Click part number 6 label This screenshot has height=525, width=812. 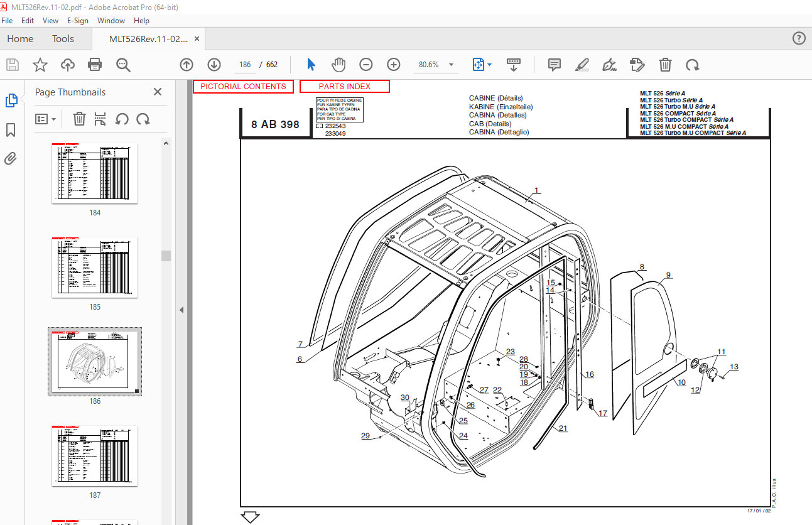tap(300, 360)
